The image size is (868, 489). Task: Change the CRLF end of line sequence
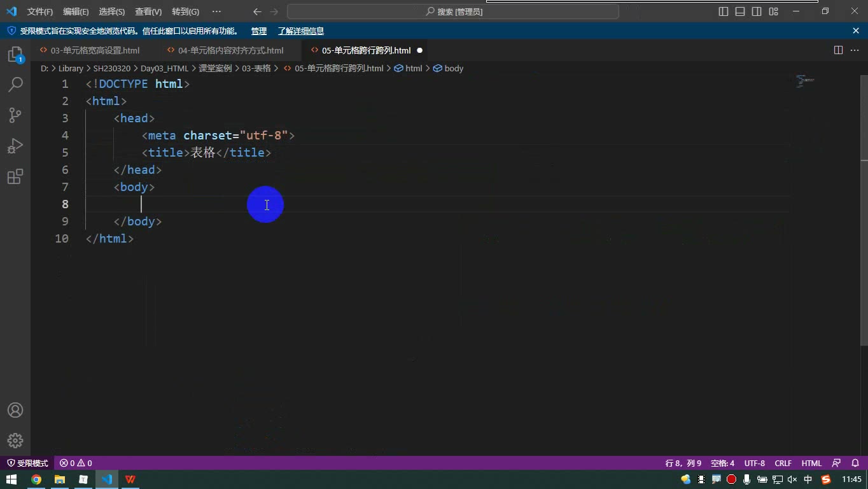(x=783, y=463)
